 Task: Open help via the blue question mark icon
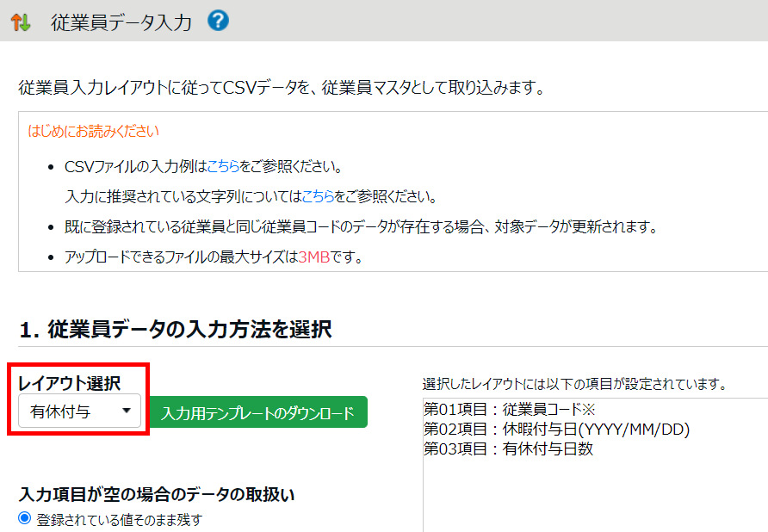click(x=218, y=21)
